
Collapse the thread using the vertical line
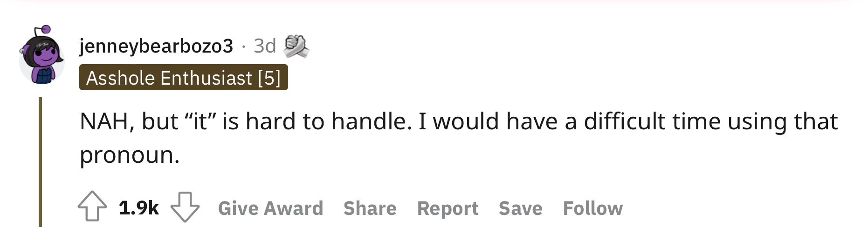coord(41,162)
